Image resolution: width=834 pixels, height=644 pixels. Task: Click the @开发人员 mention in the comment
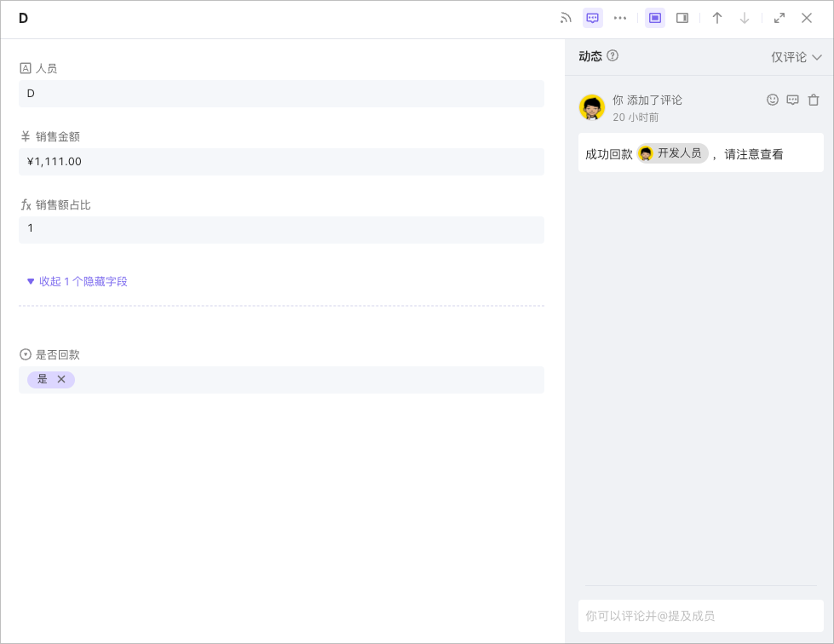tap(671, 153)
